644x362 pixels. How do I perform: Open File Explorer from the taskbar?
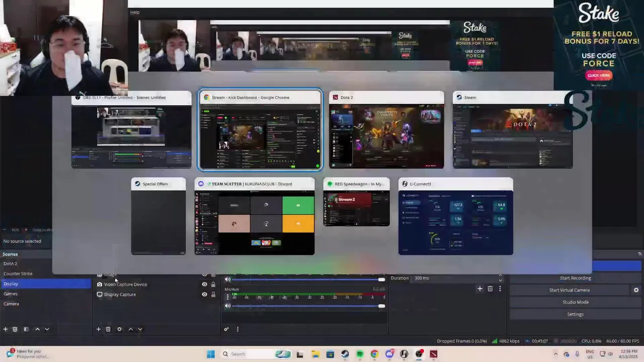point(315,354)
